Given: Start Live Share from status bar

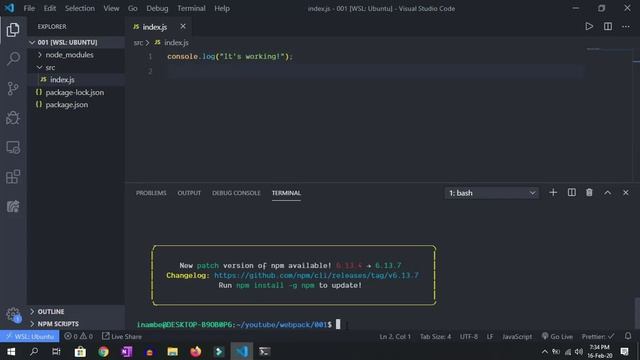Looking at the screenshot, I should click(122, 336).
